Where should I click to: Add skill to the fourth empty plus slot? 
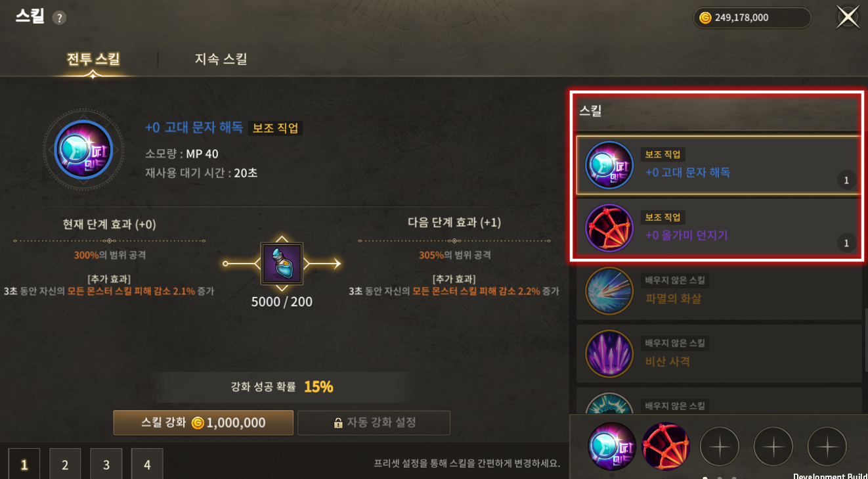pos(773,447)
